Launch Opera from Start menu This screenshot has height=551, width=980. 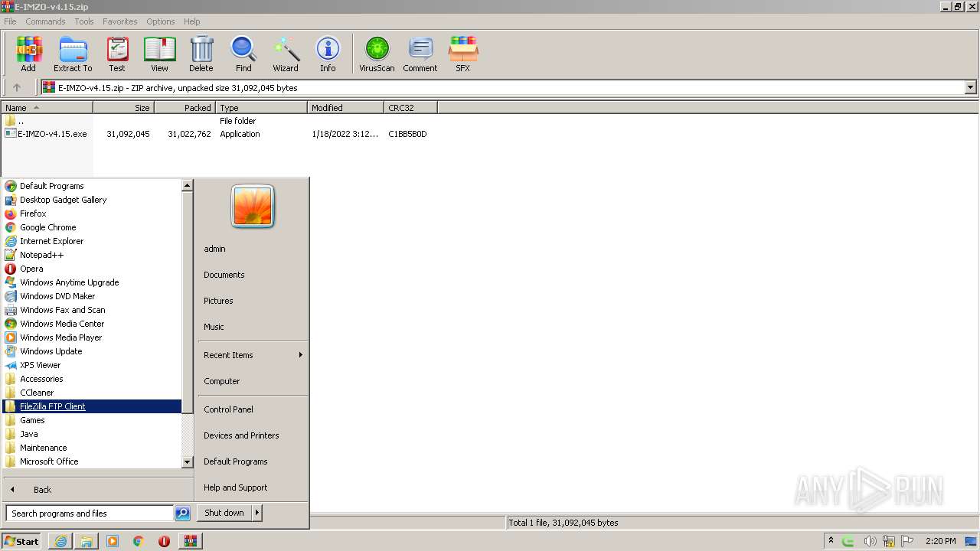(x=92, y=269)
